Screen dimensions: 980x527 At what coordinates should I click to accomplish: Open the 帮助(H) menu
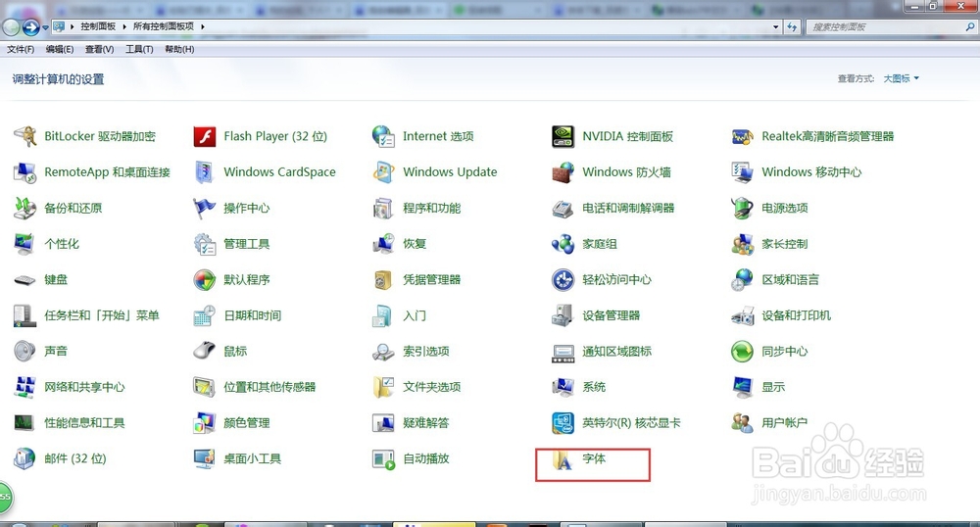coord(179,49)
